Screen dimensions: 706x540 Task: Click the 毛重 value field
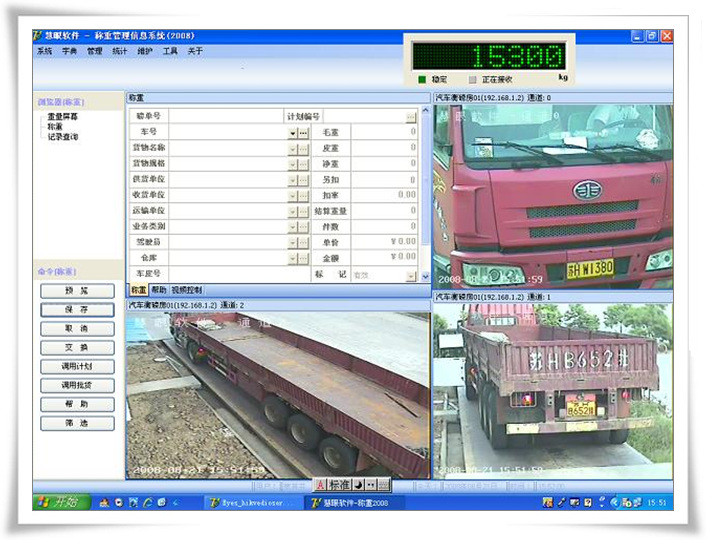[x=384, y=132]
